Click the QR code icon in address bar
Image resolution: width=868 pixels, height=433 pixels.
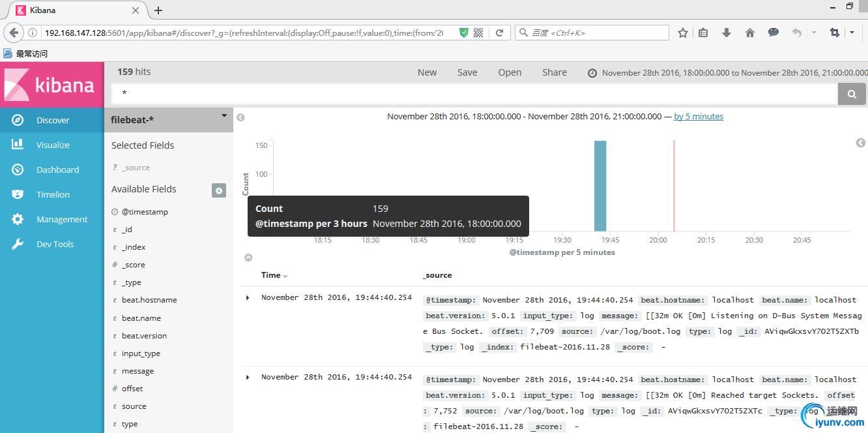[x=478, y=33]
